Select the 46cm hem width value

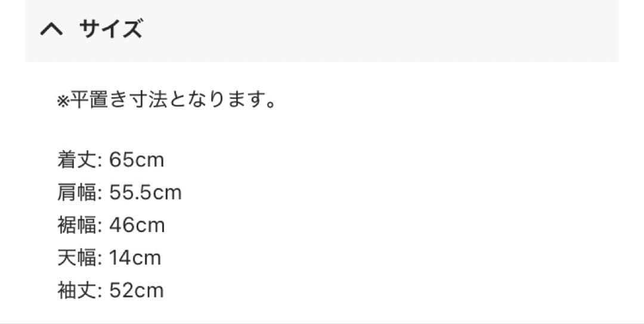click(137, 226)
